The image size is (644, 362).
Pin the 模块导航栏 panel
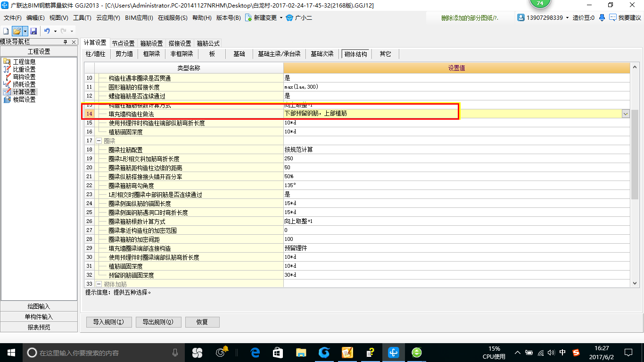pos(66,42)
